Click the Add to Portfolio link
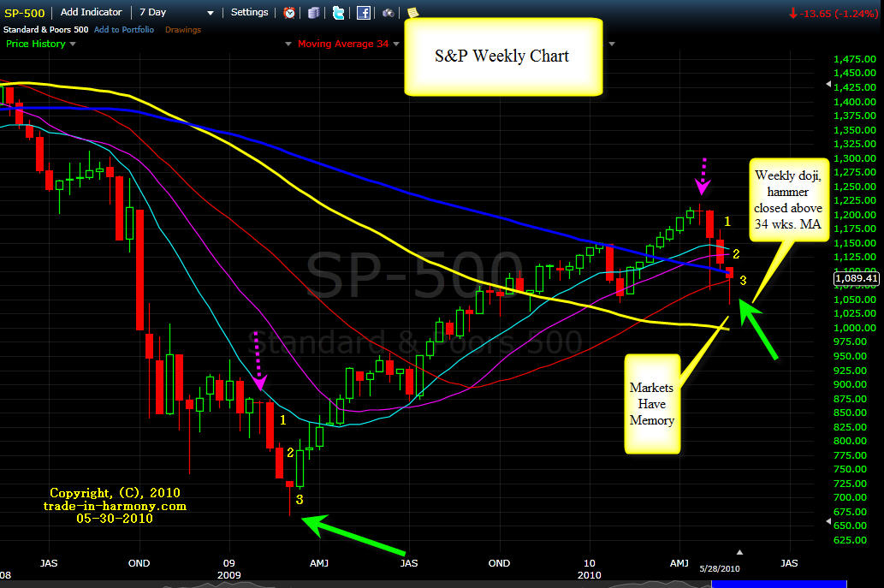884x588 pixels. click(x=124, y=29)
